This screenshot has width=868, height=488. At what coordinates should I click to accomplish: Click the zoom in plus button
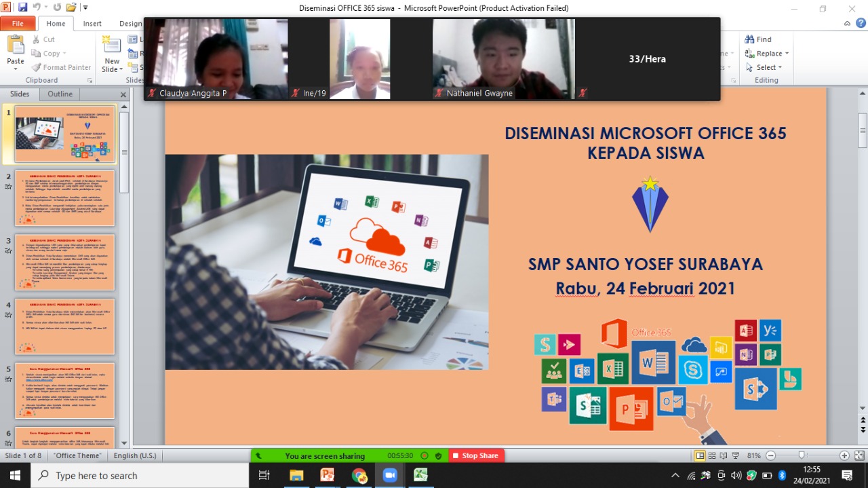[844, 455]
